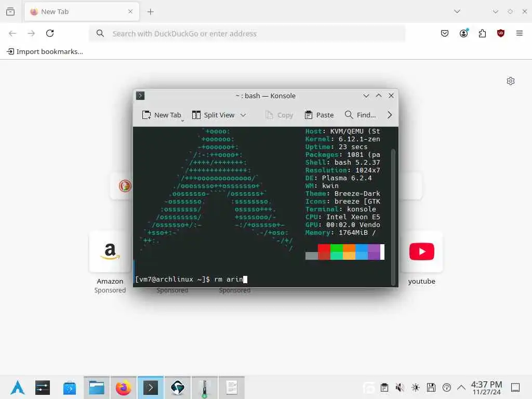Open the 4:37 PM clock calendar

(x=486, y=388)
